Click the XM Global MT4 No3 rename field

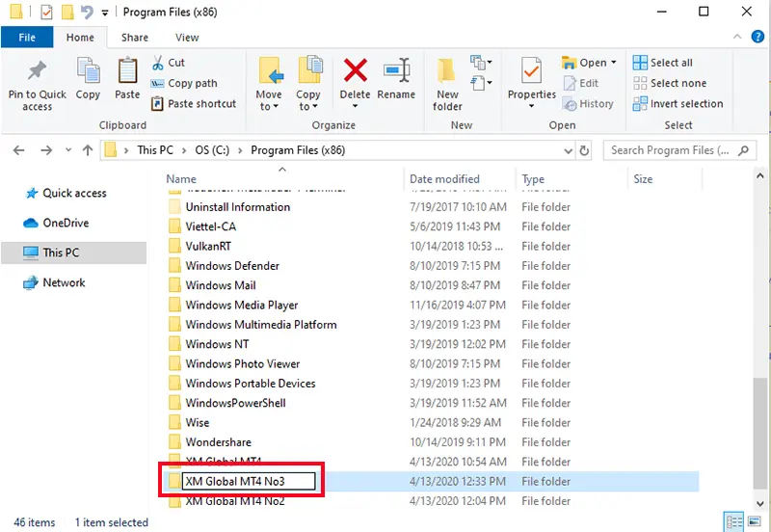point(249,481)
